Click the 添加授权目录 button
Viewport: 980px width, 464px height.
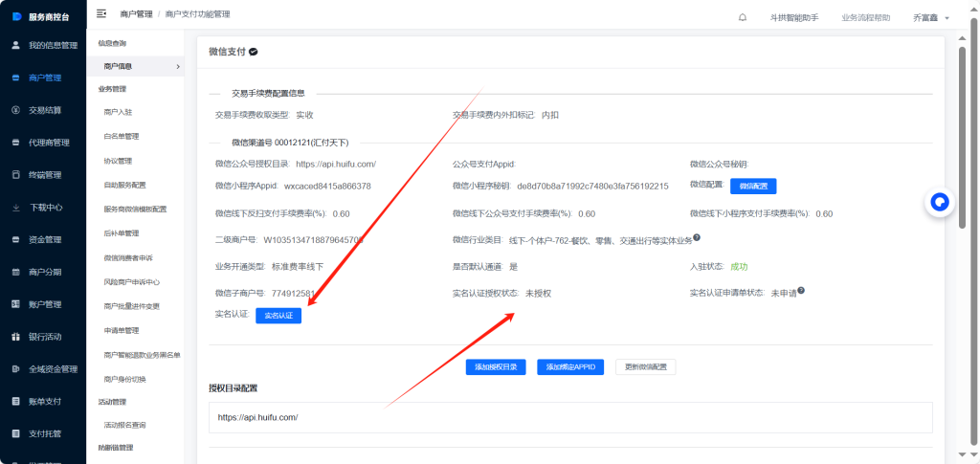(496, 367)
